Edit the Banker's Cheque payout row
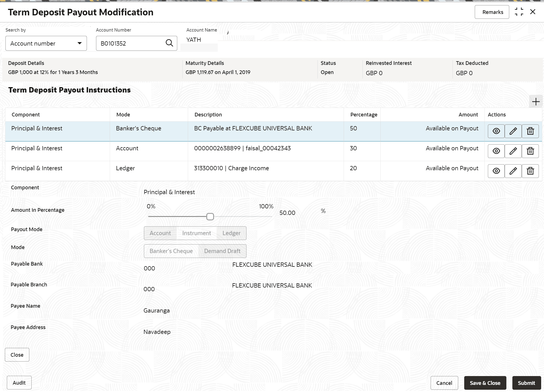 [513, 131]
